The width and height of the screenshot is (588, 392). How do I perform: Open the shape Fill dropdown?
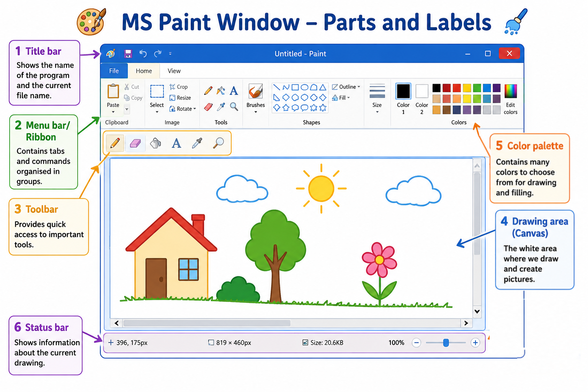coord(341,98)
